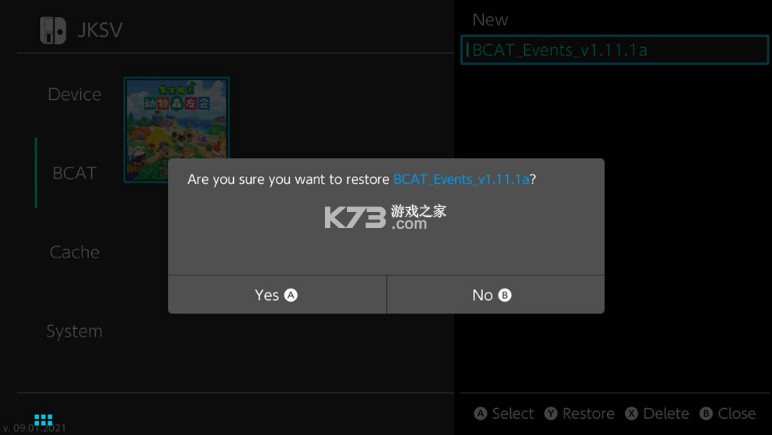The image size is (772, 435).
Task: Click the B Close icon in footer
Action: click(707, 413)
